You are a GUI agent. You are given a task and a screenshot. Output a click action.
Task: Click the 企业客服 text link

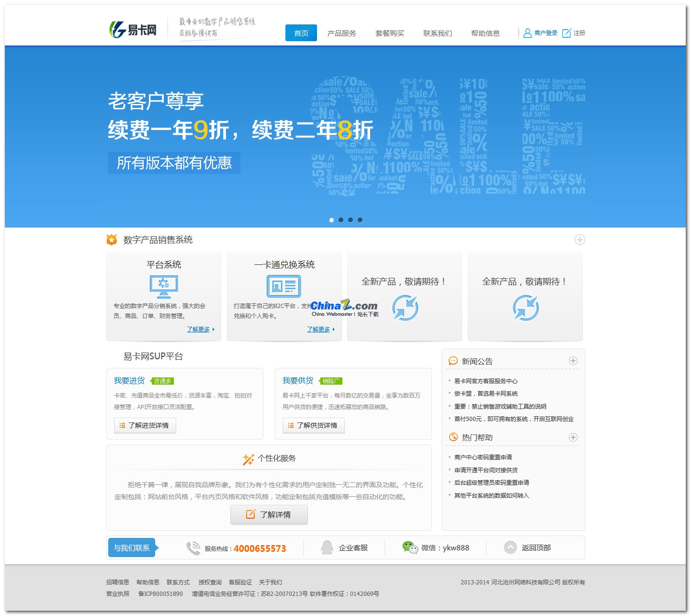(353, 548)
